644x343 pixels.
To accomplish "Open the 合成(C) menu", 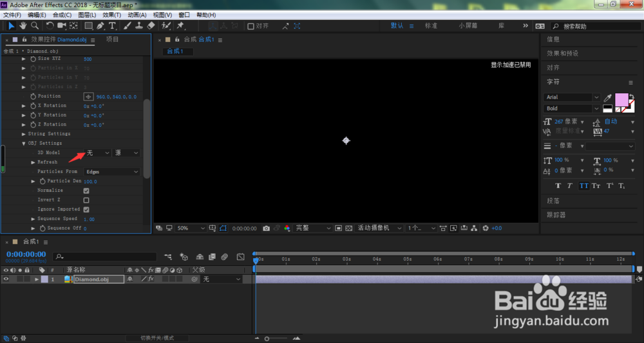I will pos(62,15).
